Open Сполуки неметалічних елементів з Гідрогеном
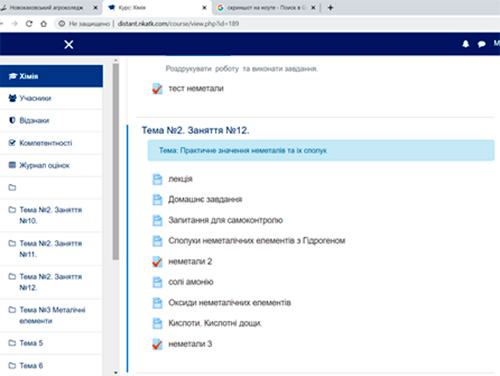The width and height of the screenshot is (500, 376). [257, 241]
